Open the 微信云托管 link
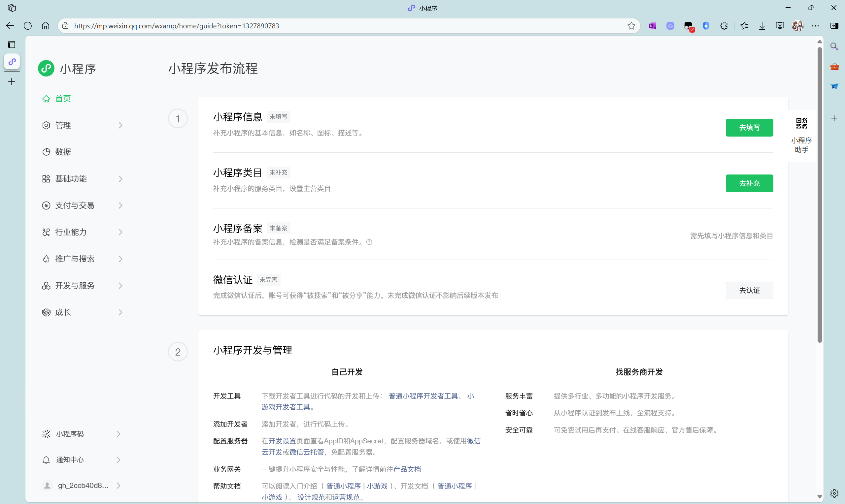The image size is (845, 504). pyautogui.click(x=306, y=452)
